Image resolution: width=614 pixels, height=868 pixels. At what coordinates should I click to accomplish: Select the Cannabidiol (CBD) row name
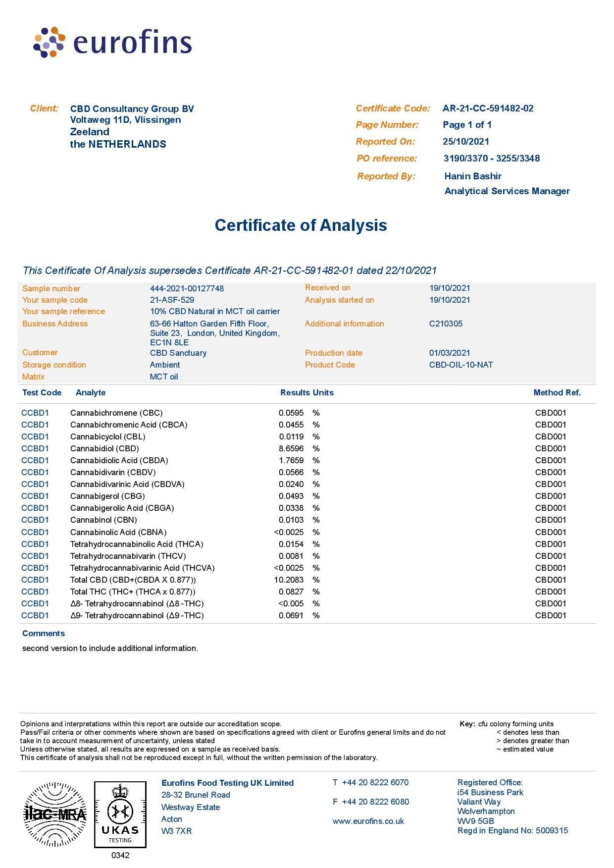pyautogui.click(x=104, y=448)
